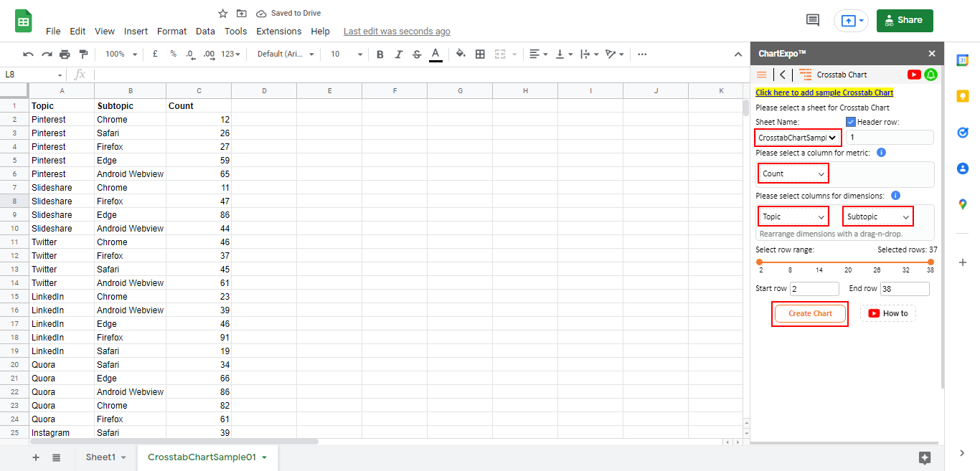The width and height of the screenshot is (980, 471).
Task: Open the Last edit was seconds ago link
Action: [397, 32]
